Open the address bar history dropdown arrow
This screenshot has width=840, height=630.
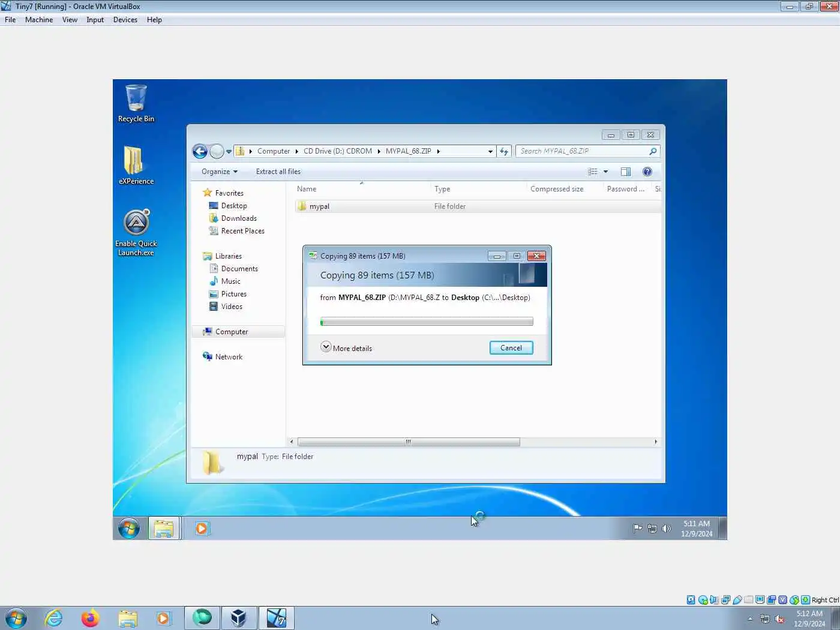click(x=490, y=151)
